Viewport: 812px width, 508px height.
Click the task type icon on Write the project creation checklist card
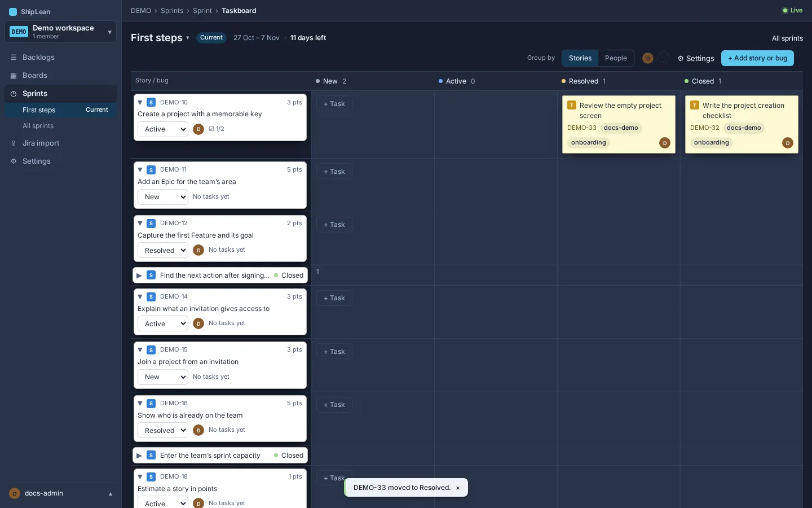click(695, 106)
